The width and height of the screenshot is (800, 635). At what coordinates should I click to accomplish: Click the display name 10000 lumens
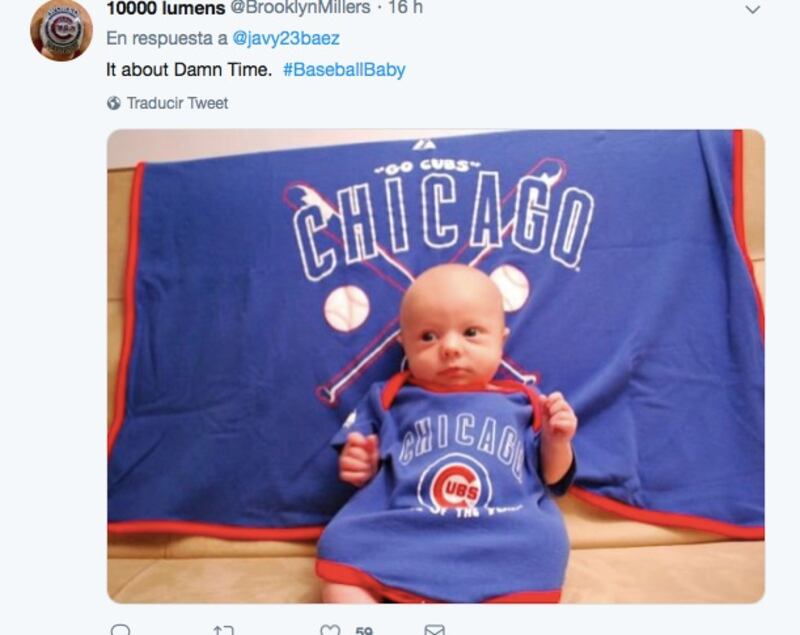click(165, 8)
